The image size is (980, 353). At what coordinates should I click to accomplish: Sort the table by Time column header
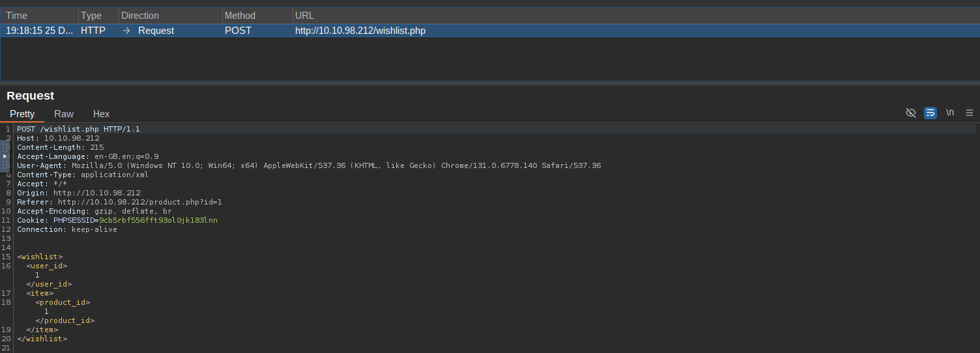click(x=39, y=16)
